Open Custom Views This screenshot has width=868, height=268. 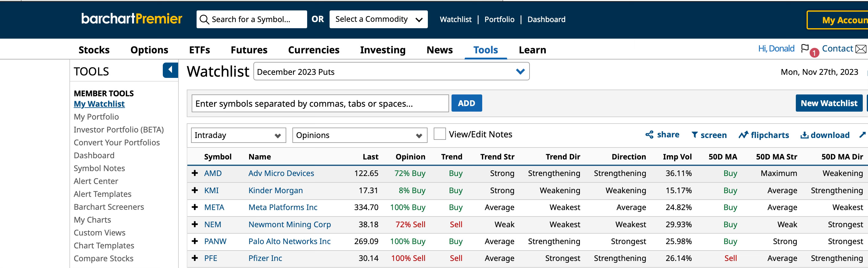coord(100,232)
